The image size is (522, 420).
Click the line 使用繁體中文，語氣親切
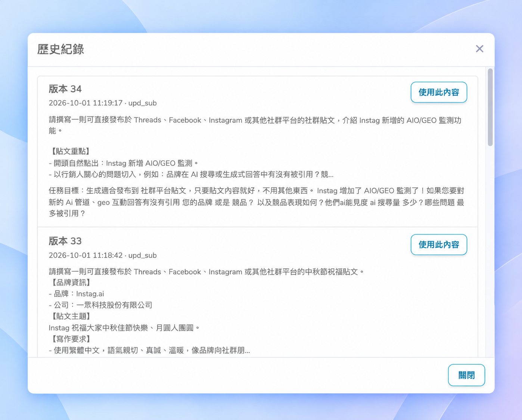point(149,350)
